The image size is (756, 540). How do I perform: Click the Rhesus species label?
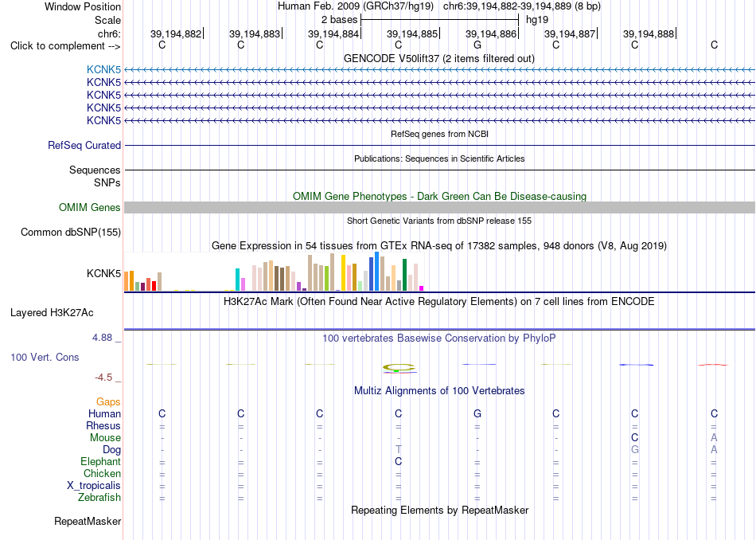(103, 425)
